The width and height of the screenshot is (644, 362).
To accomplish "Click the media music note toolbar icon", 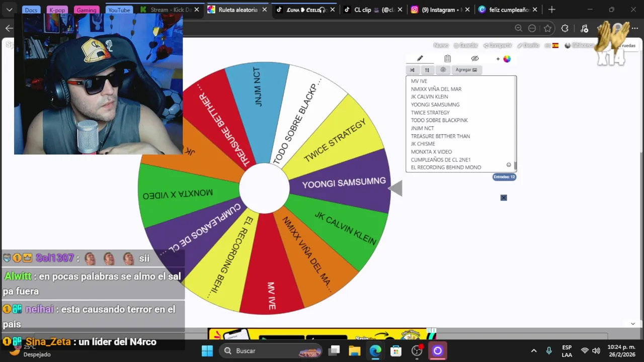I will click(584, 28).
